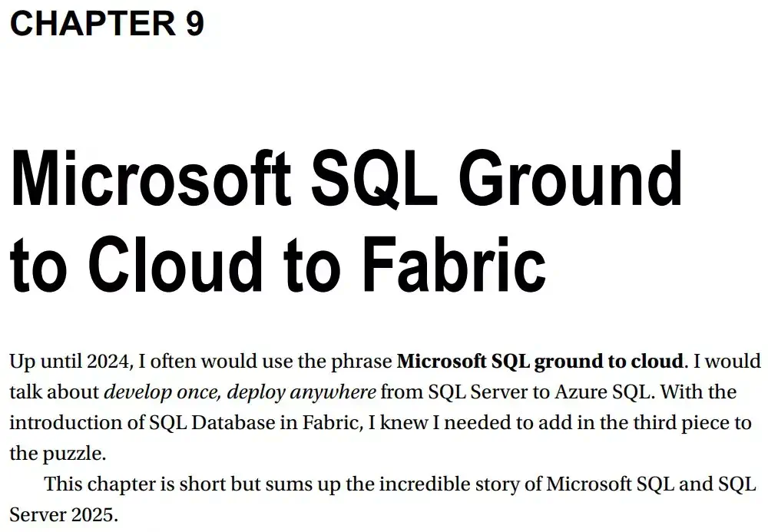Screen dimensions: 768x532
Task: Click the CHAPTER 9 heading
Action: (x=107, y=23)
